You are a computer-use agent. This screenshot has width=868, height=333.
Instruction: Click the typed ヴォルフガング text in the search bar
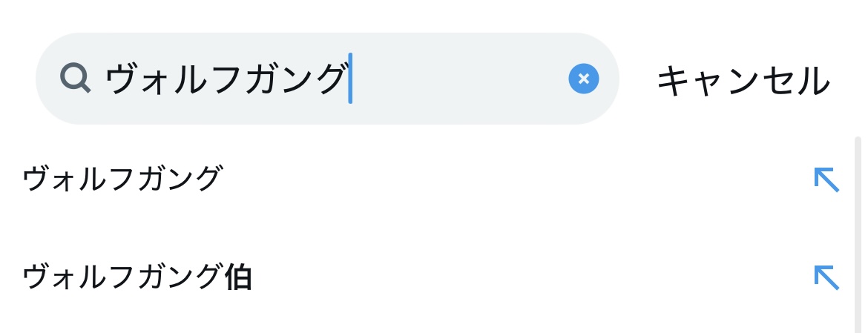(x=226, y=79)
